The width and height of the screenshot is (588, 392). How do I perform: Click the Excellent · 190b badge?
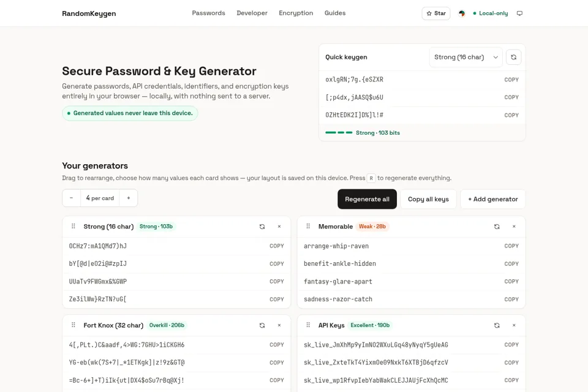click(370, 325)
